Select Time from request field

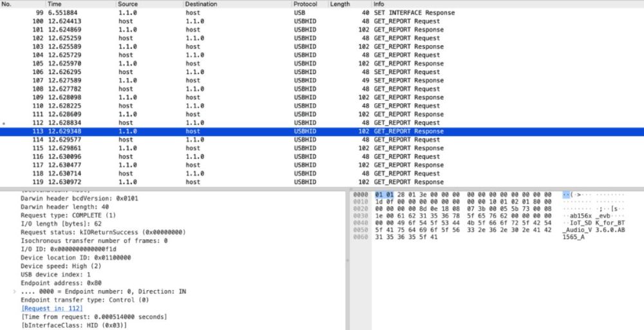point(93,317)
